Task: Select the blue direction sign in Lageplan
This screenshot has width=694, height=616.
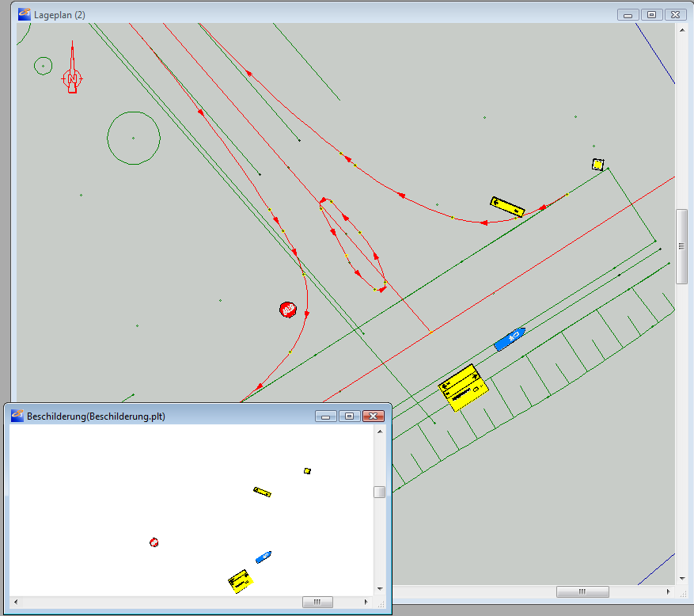Action: [x=510, y=339]
